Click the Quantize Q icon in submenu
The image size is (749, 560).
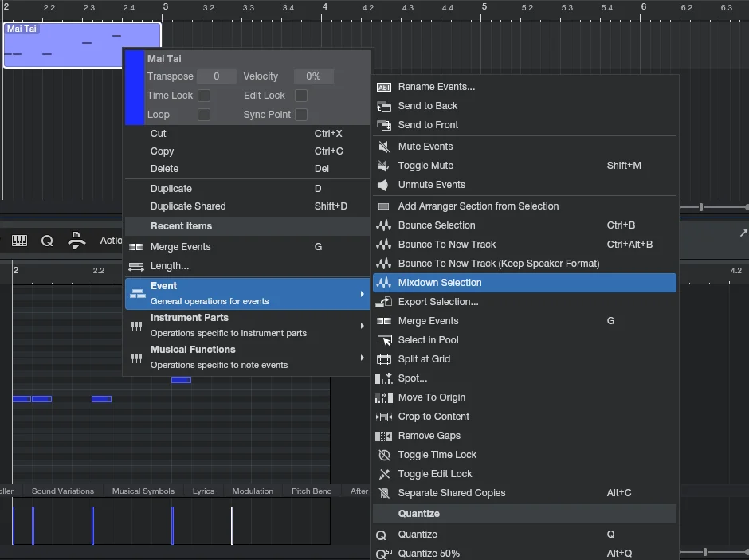coord(381,535)
